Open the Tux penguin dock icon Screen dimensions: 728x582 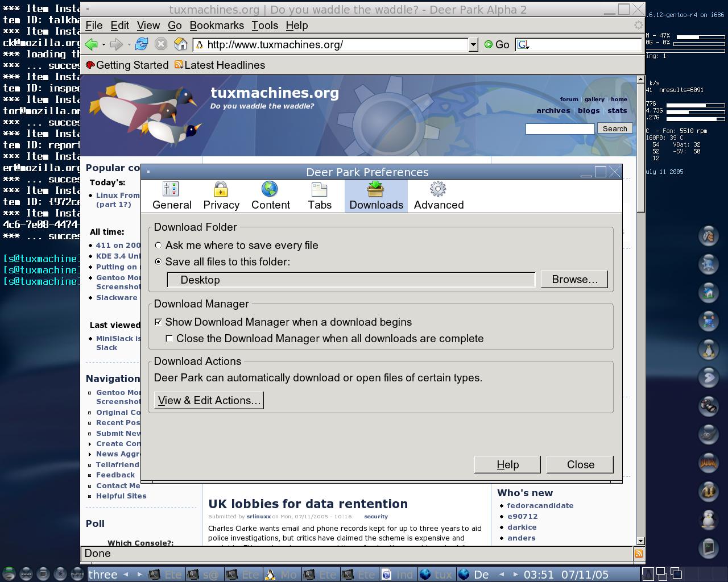[x=709, y=349]
